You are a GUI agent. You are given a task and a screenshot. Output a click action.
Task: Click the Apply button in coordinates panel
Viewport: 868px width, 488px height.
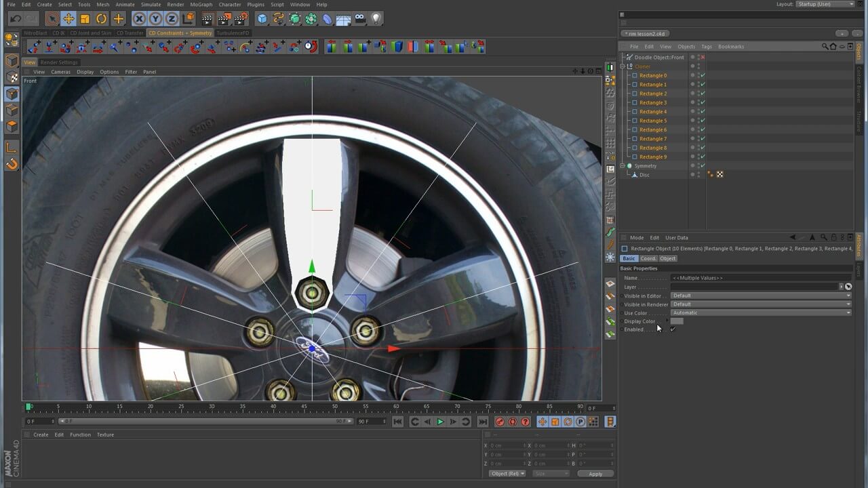click(x=595, y=474)
